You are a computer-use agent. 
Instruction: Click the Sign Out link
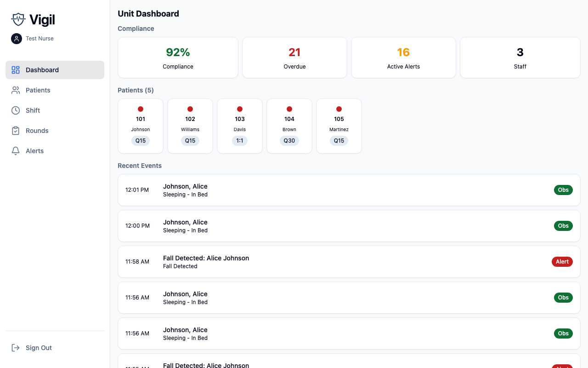pos(39,348)
